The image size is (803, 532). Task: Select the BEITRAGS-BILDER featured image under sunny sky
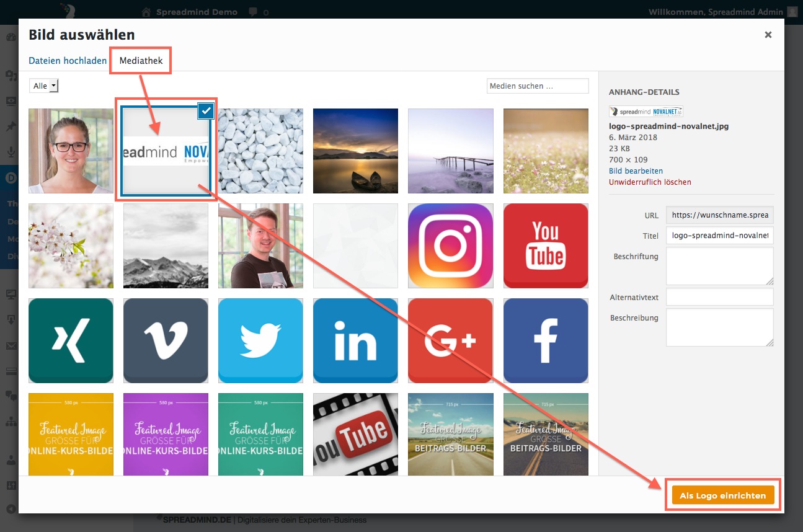tap(451, 435)
